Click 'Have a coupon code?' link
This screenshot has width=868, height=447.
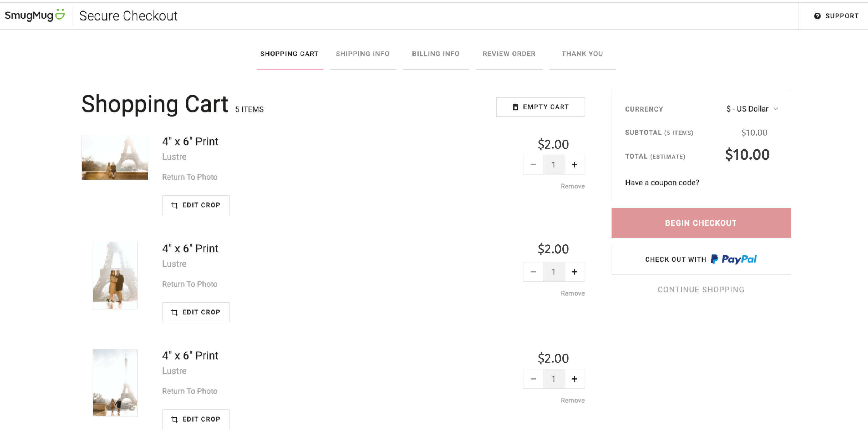662,182
